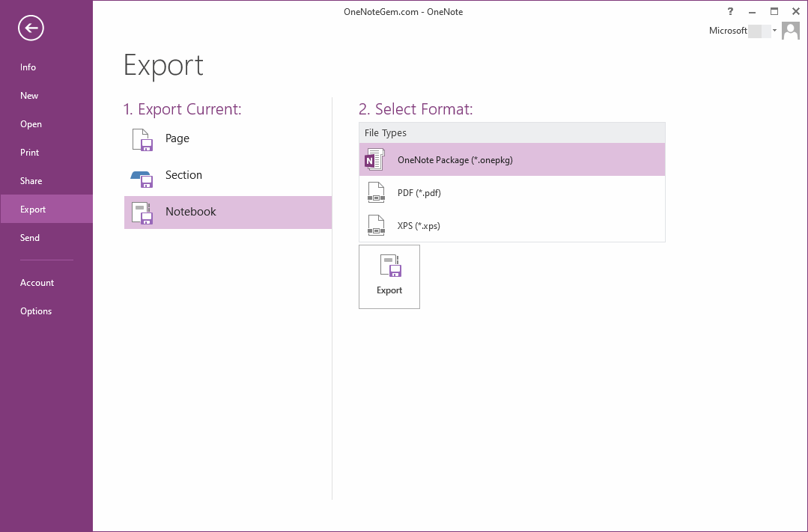Open the Help question mark
Screen dimensions: 808x532
coord(730,11)
